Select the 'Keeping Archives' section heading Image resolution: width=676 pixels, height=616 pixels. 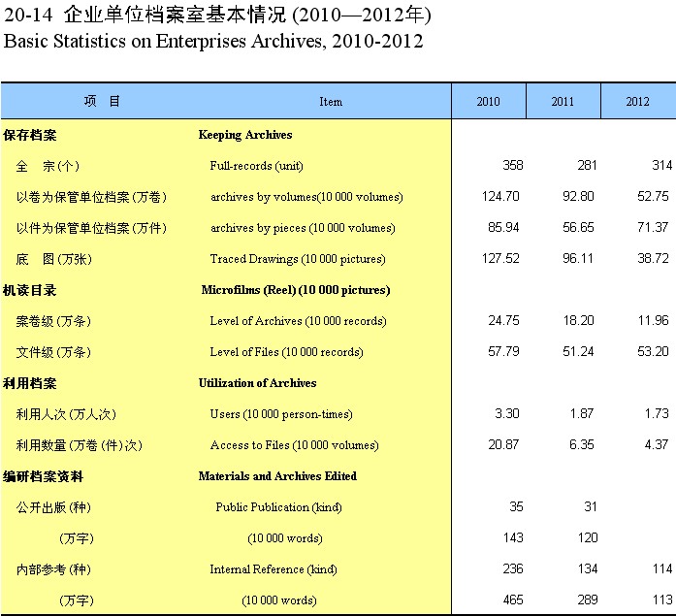click(x=245, y=135)
